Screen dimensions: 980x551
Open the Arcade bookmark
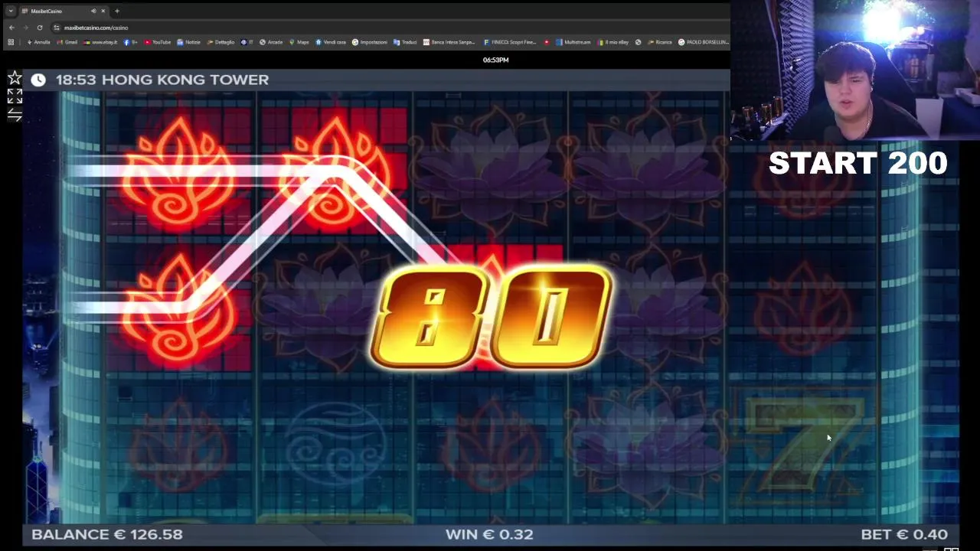[x=271, y=42]
